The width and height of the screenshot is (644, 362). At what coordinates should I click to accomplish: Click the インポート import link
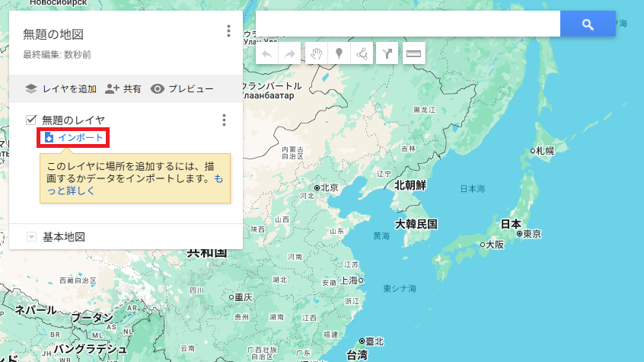75,137
